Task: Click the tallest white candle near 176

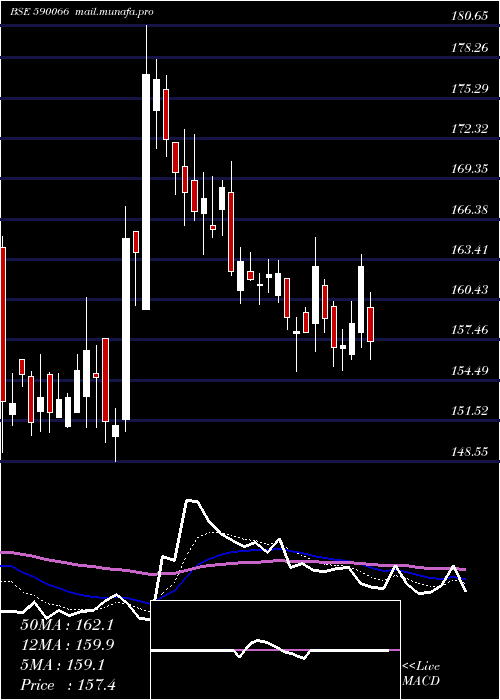Action: (146, 192)
